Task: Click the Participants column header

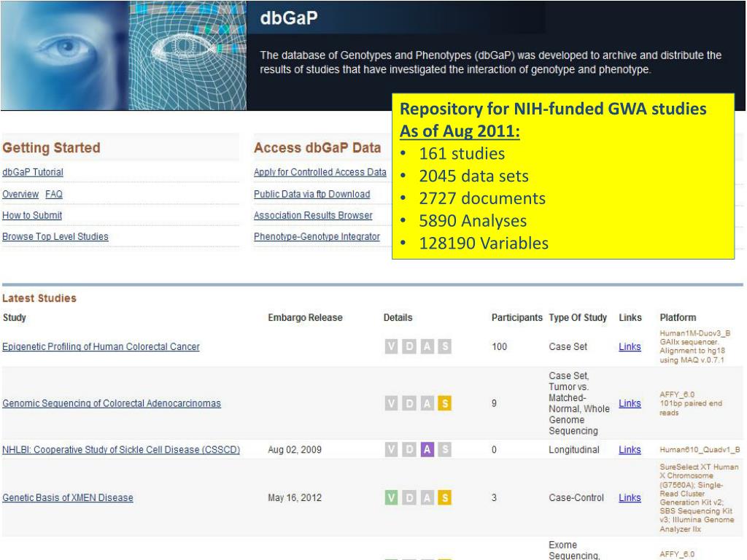Action: [517, 318]
